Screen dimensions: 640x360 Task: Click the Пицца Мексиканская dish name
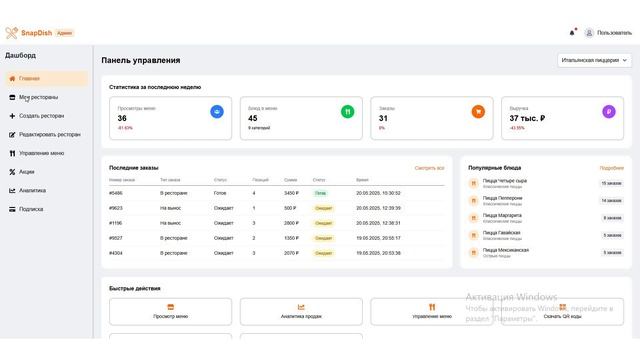[506, 250]
